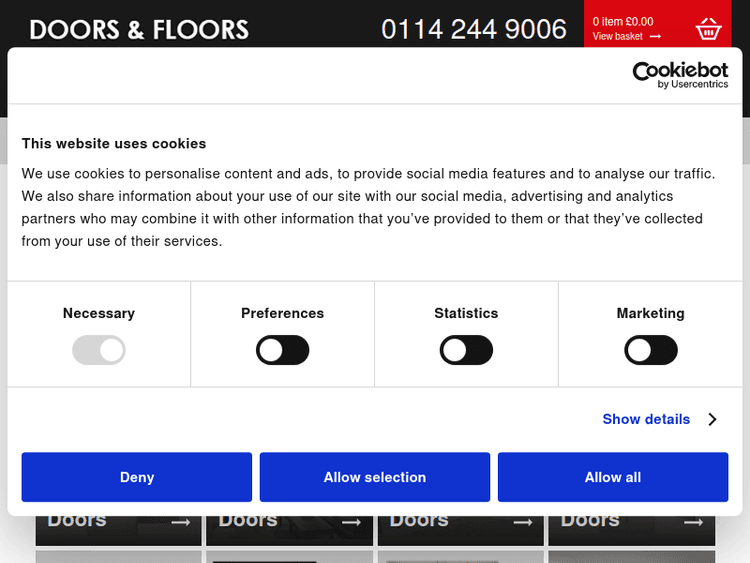
Task: Accept cookies with Allow all
Action: click(613, 477)
